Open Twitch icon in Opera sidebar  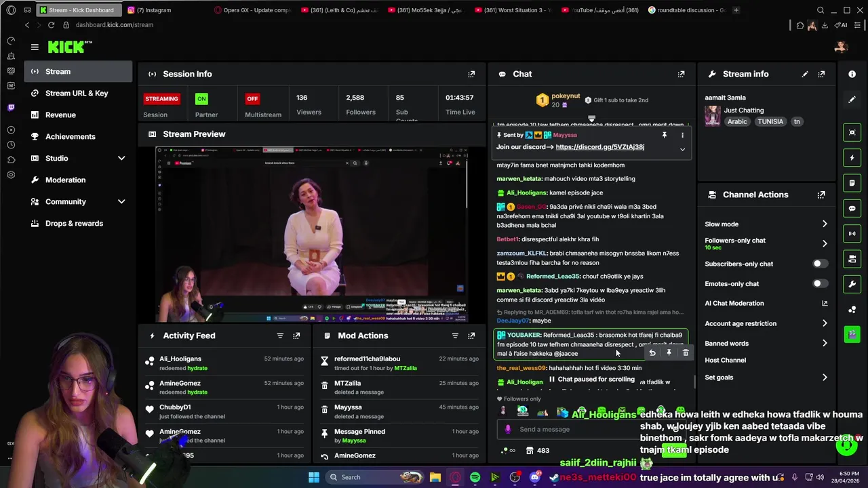click(x=11, y=107)
